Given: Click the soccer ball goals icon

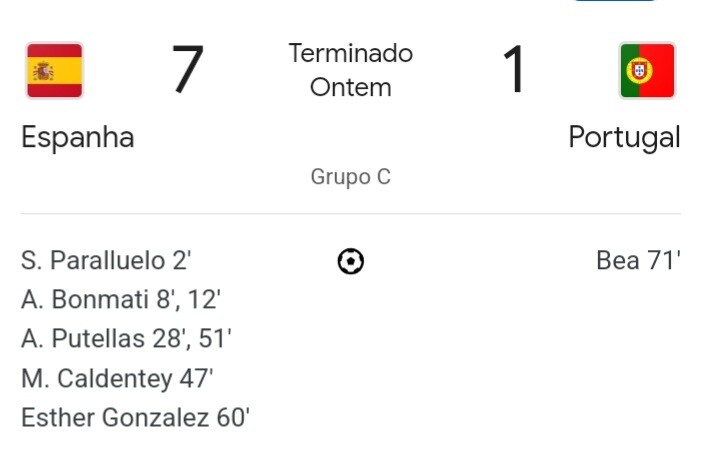Looking at the screenshot, I should tap(351, 262).
